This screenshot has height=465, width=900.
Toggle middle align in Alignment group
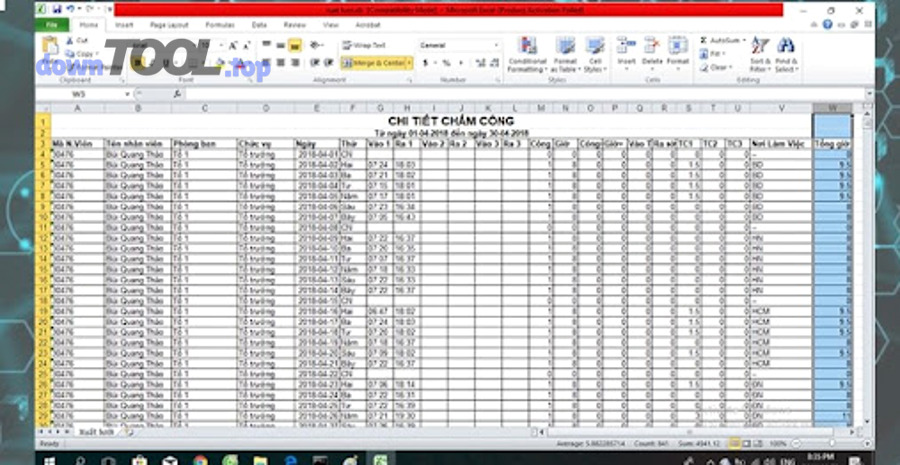pyautogui.click(x=281, y=45)
